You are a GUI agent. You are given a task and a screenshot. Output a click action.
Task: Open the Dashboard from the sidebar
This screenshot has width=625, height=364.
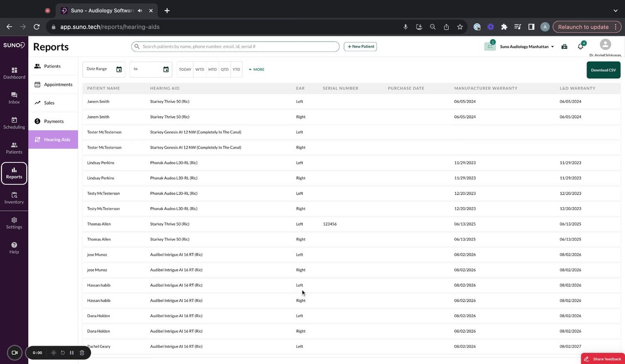point(14,73)
